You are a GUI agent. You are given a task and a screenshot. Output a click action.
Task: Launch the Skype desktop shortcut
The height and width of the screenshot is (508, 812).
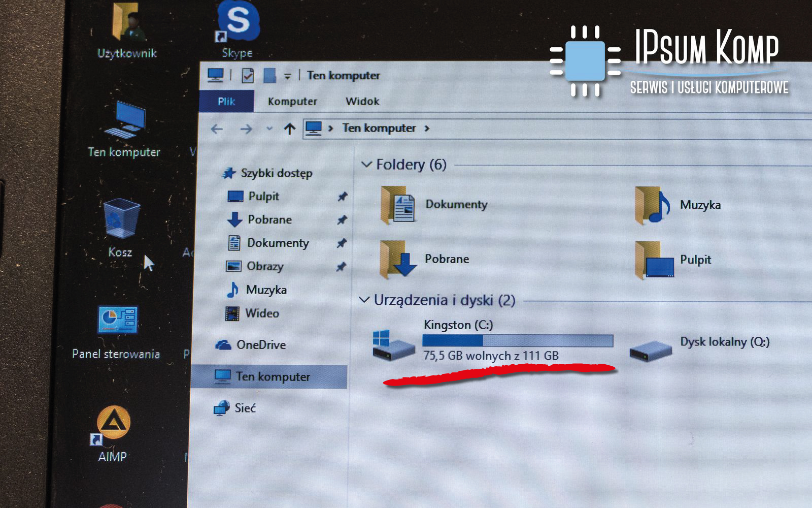(x=238, y=29)
